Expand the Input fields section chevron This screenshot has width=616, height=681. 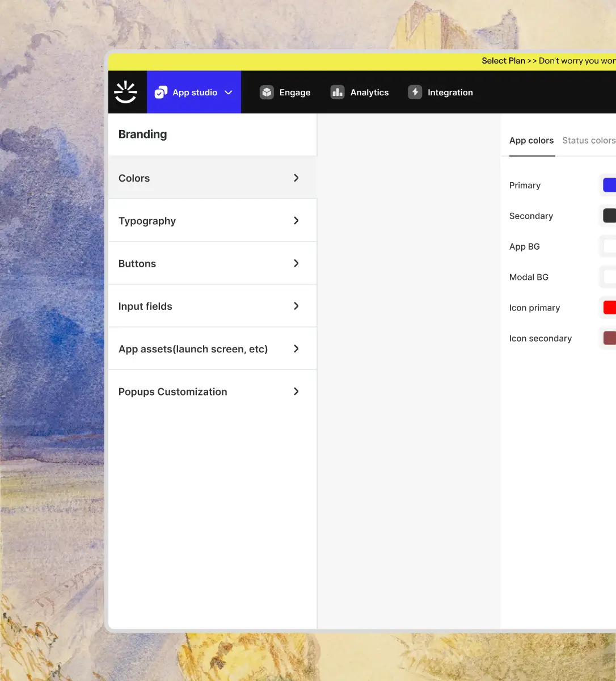[x=296, y=306]
